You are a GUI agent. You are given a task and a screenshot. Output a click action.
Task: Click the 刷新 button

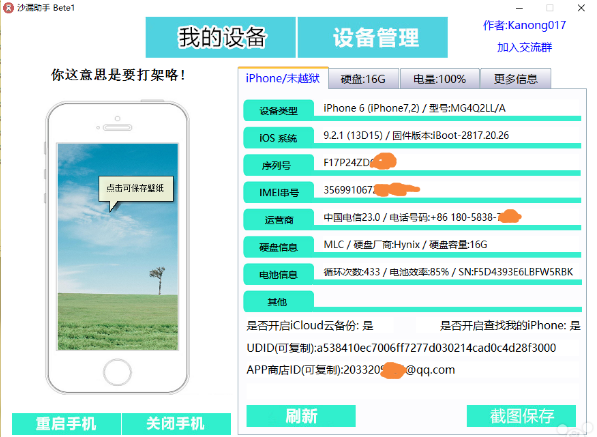pyautogui.click(x=301, y=416)
